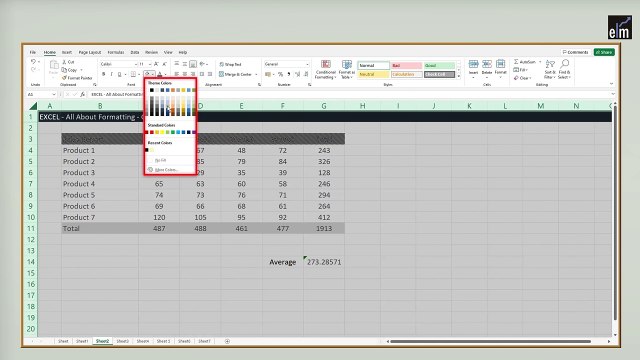Open the General number format dropdown
The image size is (640, 360).
(307, 64)
